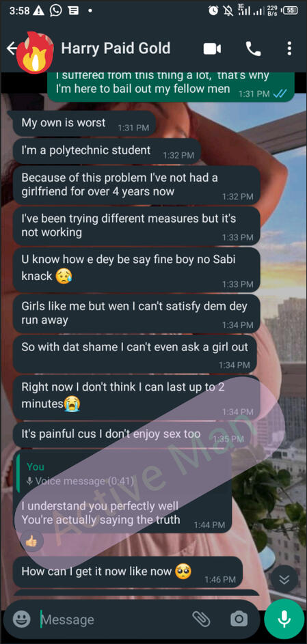Go back using the header arrow
The height and width of the screenshot is (644, 307).
point(11,49)
